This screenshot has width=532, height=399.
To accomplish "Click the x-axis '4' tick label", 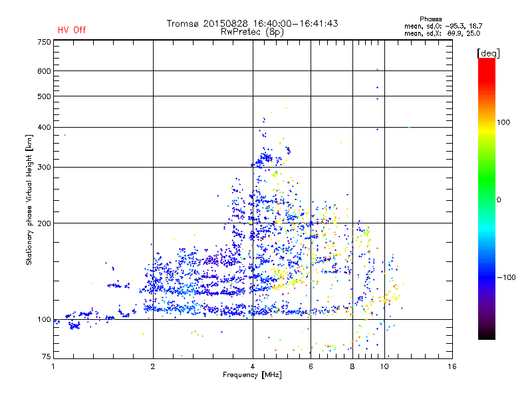I will point(253,366).
